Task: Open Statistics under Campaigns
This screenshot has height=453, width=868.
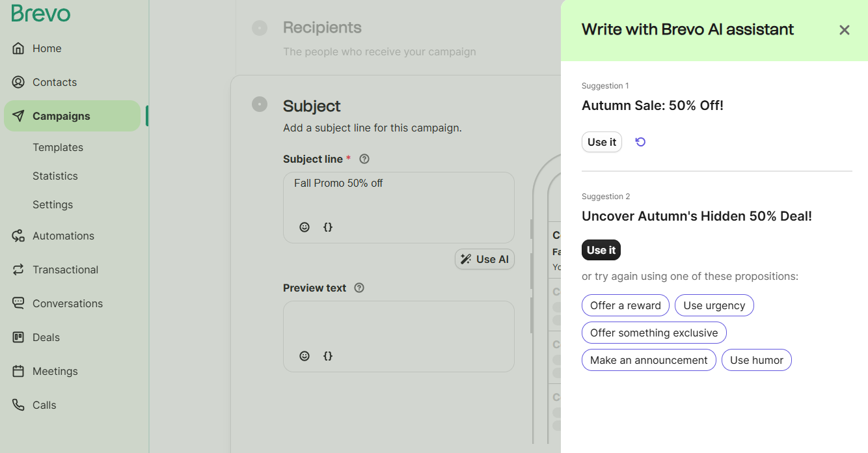Action: 55,176
